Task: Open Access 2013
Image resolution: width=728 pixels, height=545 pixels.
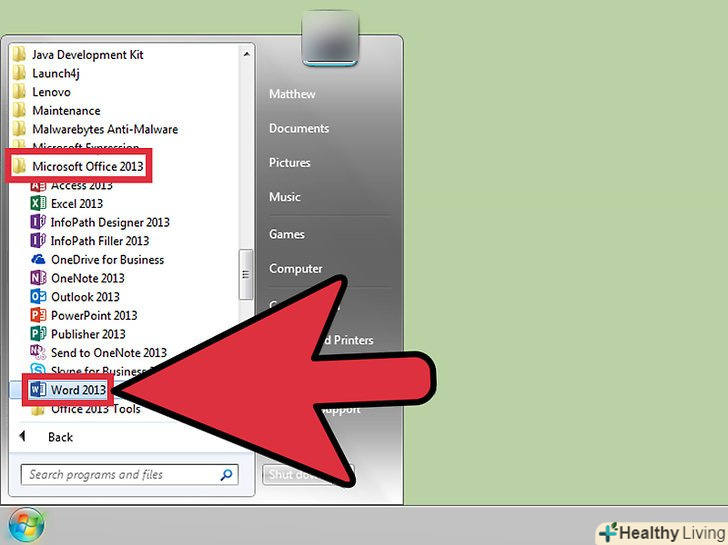Action: pyautogui.click(x=72, y=186)
